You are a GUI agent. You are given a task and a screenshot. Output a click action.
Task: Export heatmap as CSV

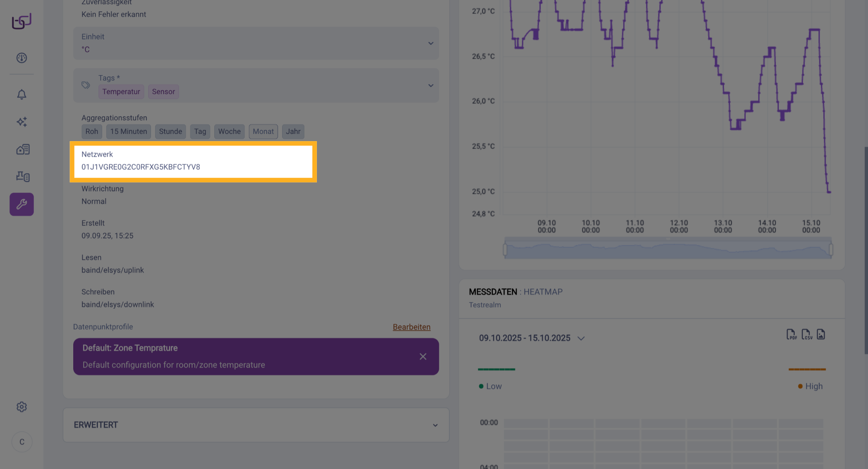pos(807,335)
